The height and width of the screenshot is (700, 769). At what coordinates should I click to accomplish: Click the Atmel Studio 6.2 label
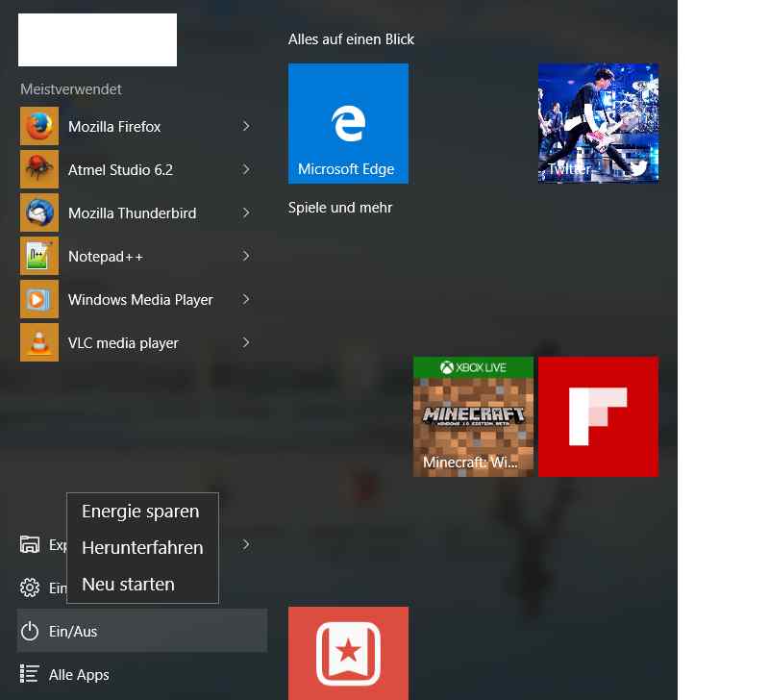click(121, 170)
